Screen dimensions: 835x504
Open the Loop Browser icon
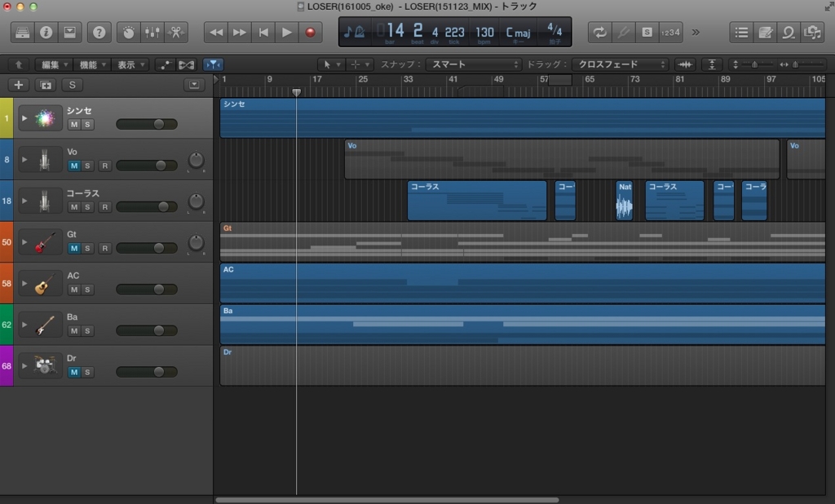click(789, 33)
